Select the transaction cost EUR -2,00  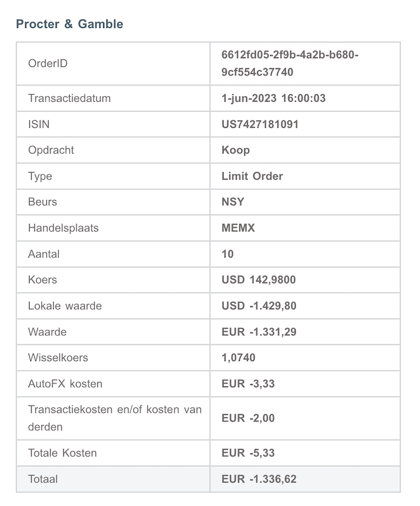[248, 418]
